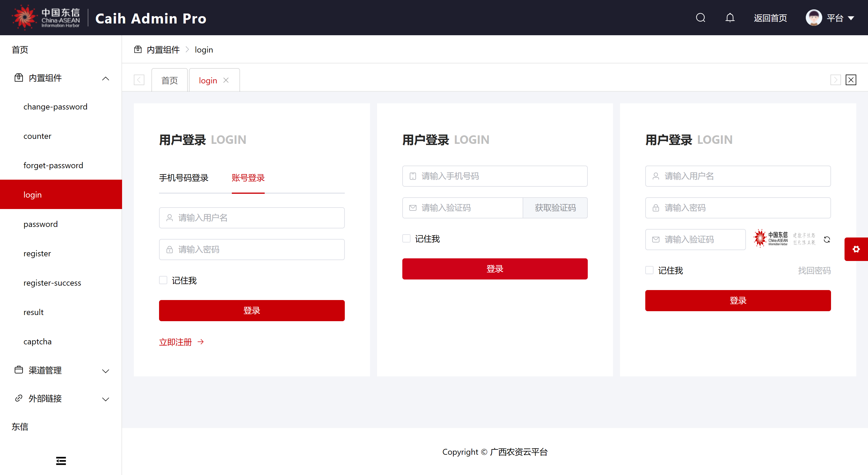Screen dimensions: 868x475
Task: Refresh the captcha image
Action: click(827, 239)
